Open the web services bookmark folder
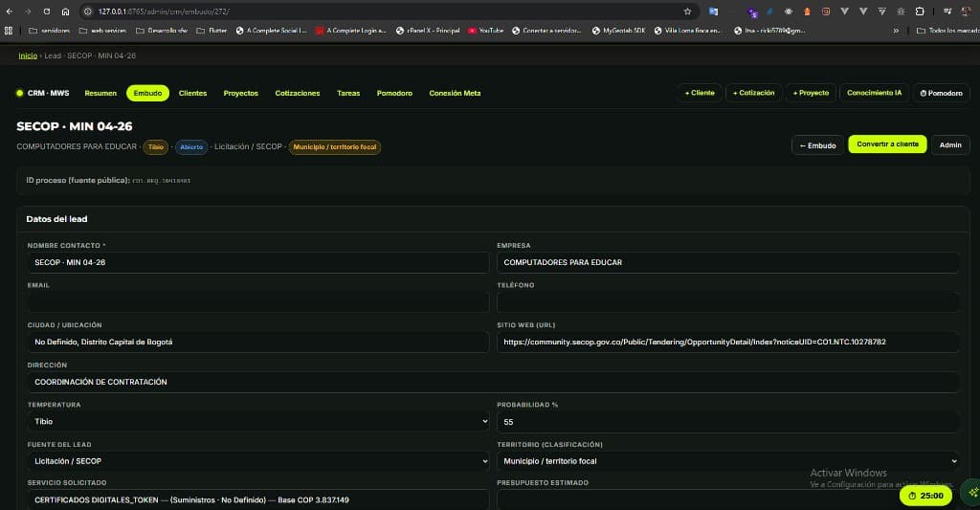Screen dimensions: 980x510 pos(102,30)
